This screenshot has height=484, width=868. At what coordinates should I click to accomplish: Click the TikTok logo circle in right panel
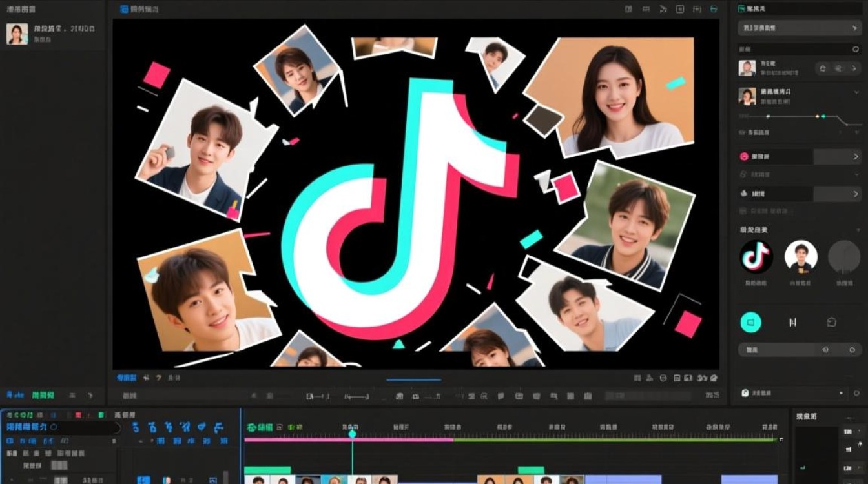pyautogui.click(x=756, y=256)
